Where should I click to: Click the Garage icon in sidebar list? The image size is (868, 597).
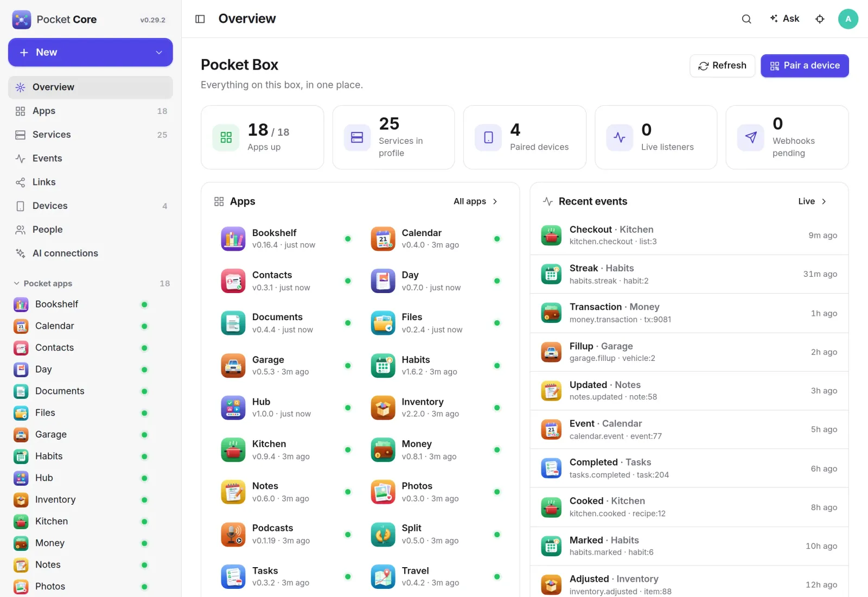point(21,435)
